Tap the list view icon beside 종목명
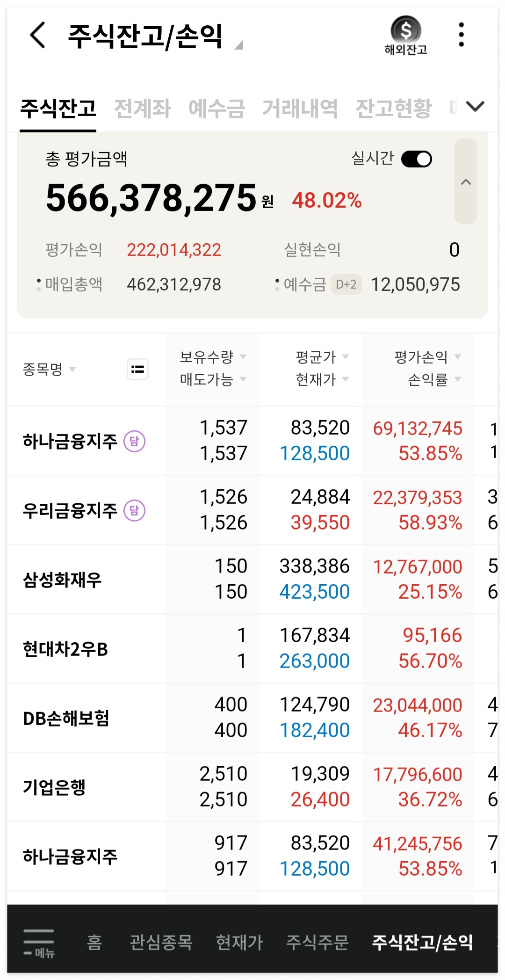This screenshot has width=505, height=980. (138, 369)
